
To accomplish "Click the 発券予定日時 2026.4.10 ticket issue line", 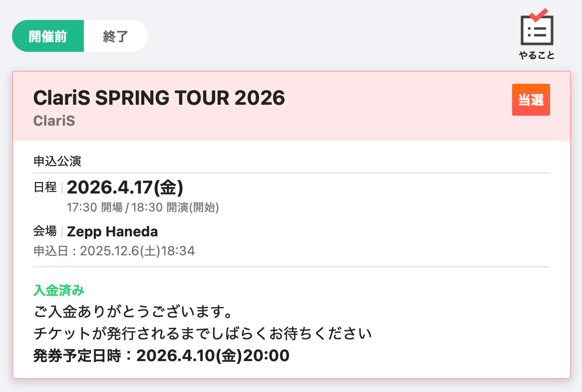I will (x=161, y=356).
